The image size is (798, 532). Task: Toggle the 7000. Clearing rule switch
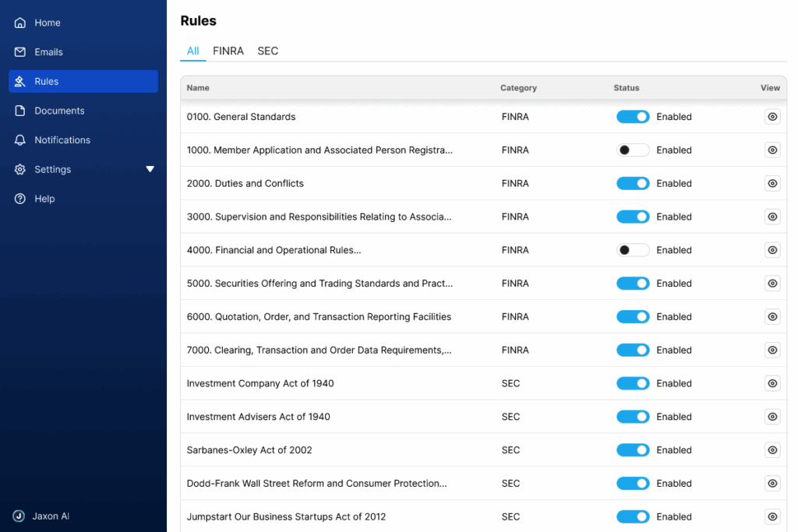[633, 350]
